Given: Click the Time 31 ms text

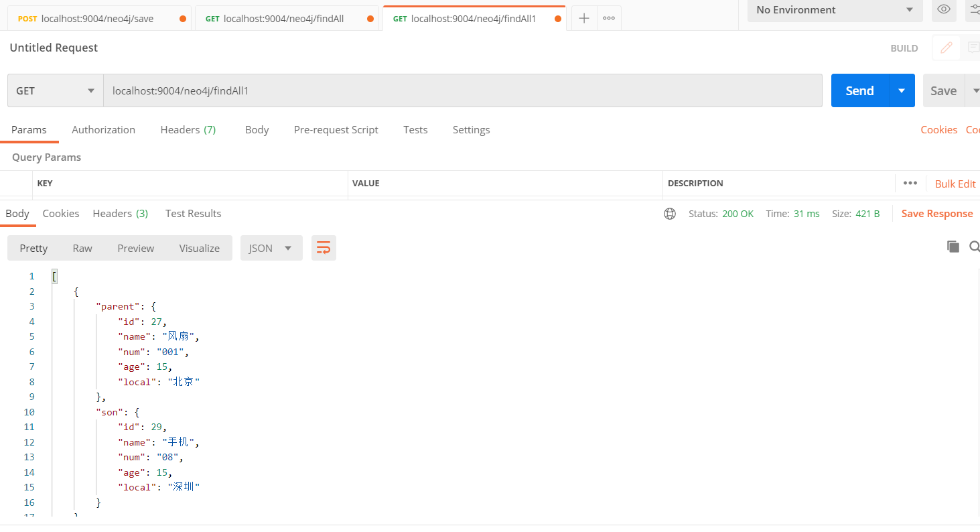Looking at the screenshot, I should (x=792, y=214).
